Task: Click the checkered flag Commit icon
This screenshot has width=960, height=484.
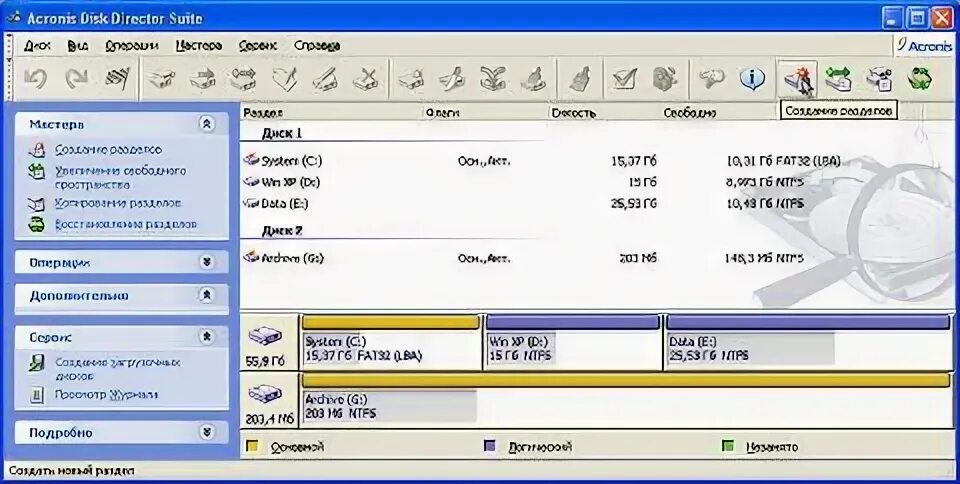Action: pyautogui.click(x=116, y=79)
